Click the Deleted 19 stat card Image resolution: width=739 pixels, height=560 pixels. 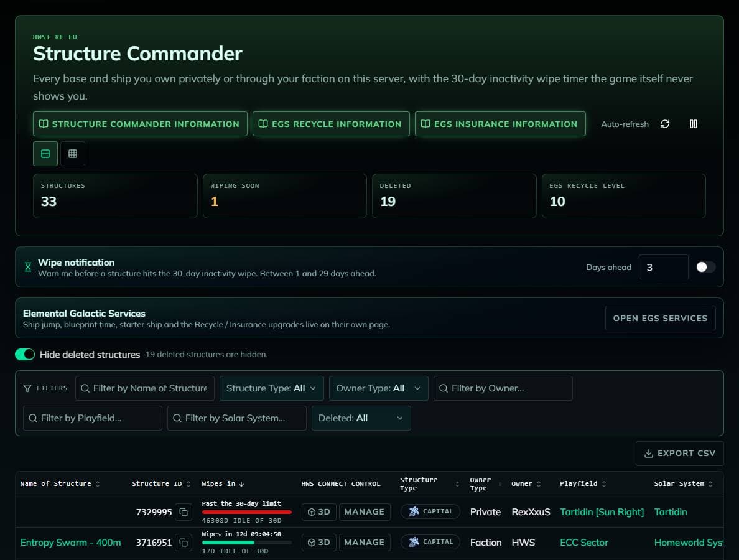point(454,196)
